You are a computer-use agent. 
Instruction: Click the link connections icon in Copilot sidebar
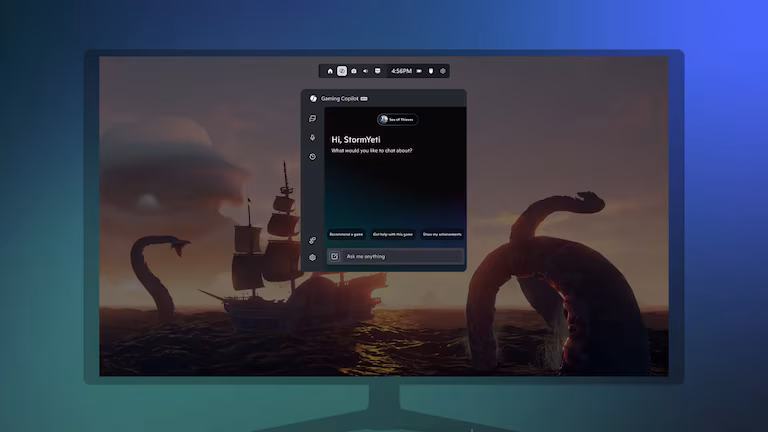[x=313, y=240]
